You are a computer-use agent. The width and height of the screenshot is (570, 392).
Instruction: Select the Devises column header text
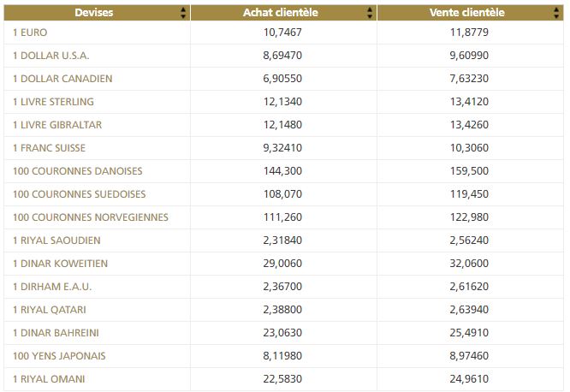[94, 13]
